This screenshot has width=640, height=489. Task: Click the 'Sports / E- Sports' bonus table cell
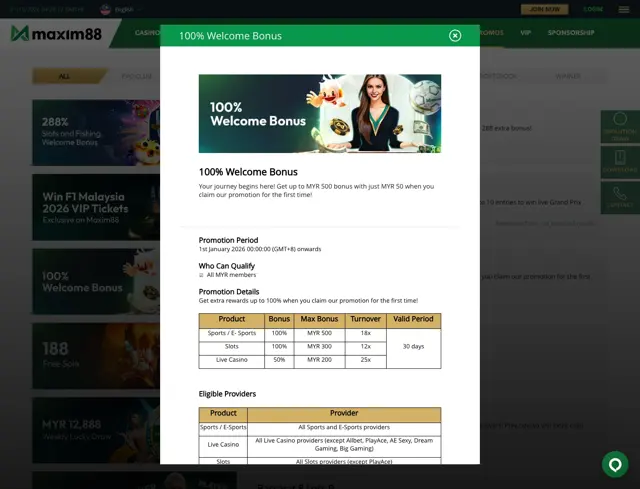(231, 333)
